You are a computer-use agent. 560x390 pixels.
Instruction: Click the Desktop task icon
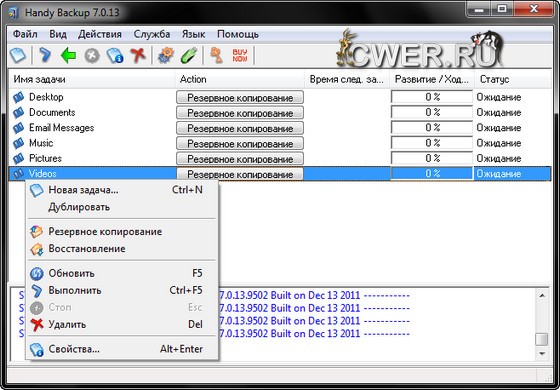coord(18,97)
